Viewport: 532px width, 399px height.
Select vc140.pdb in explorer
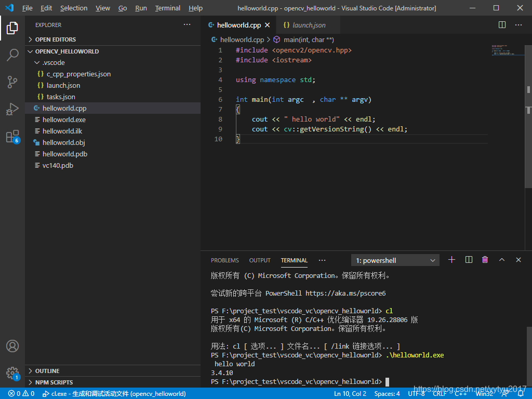[x=113, y=165]
